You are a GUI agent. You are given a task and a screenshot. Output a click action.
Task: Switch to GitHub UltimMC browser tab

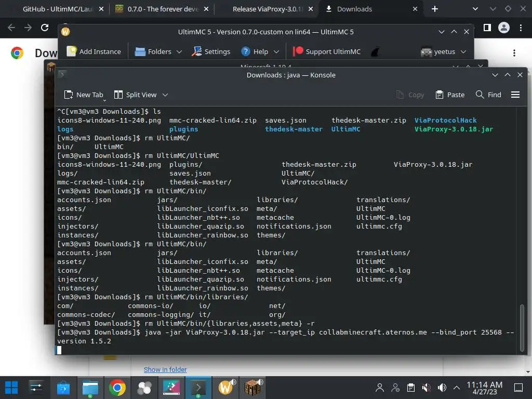58,9
